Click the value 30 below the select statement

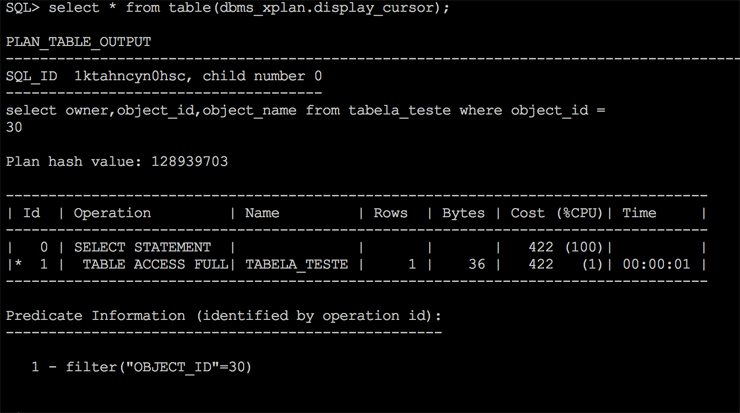point(14,127)
